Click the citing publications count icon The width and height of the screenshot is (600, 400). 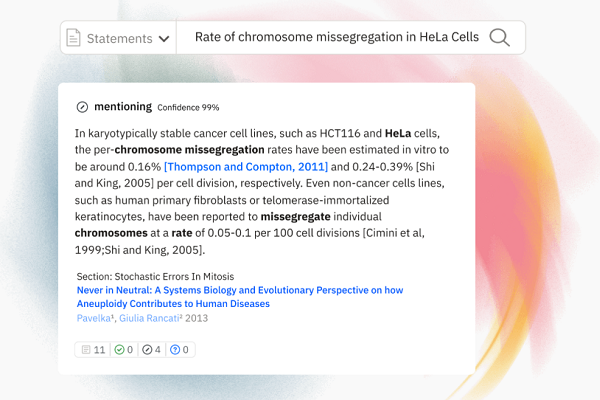coord(85,350)
